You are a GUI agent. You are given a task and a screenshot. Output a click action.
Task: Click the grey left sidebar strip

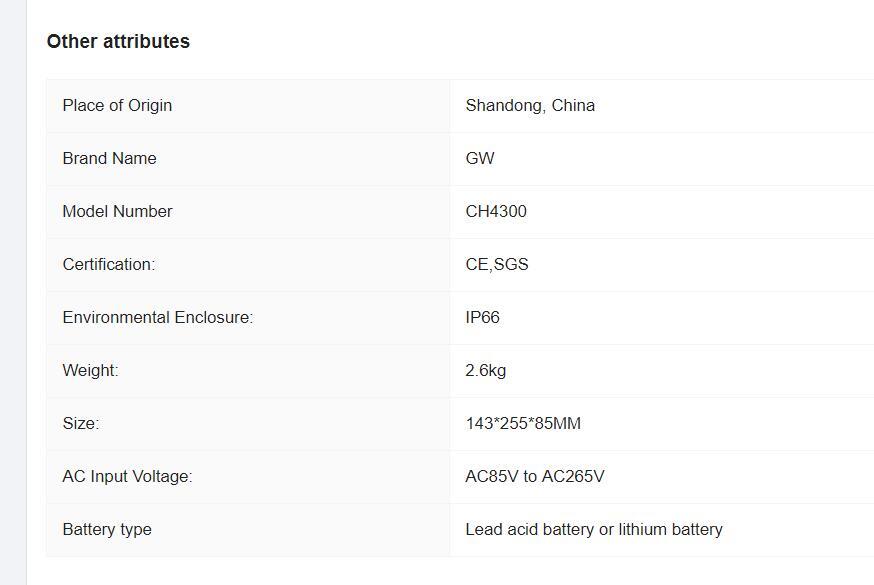click(x=13, y=292)
